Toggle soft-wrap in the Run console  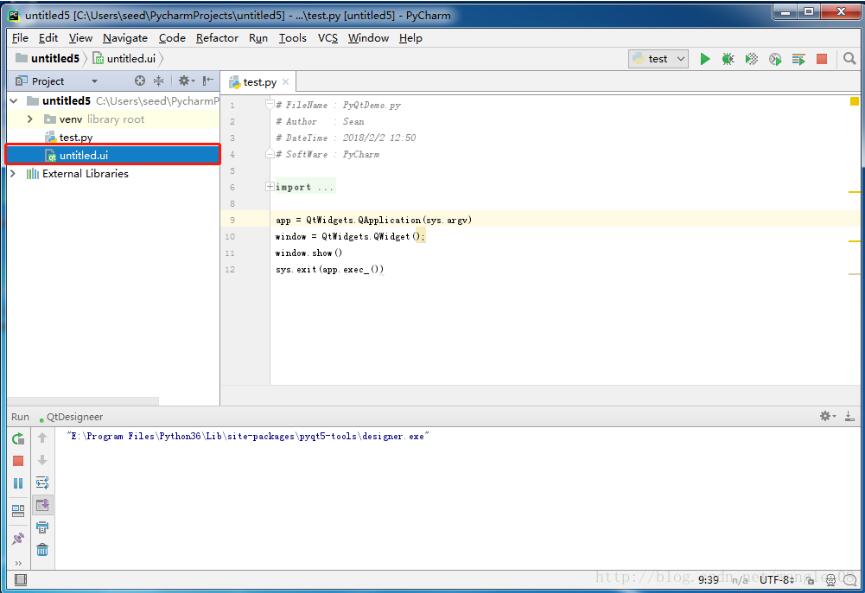43,481
